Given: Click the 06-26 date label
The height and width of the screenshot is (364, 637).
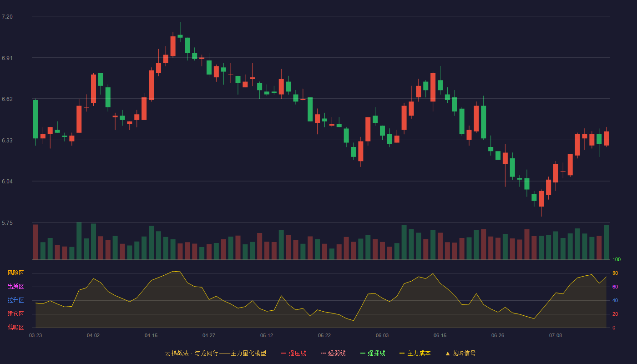Looking at the screenshot, I should pyautogui.click(x=498, y=335).
